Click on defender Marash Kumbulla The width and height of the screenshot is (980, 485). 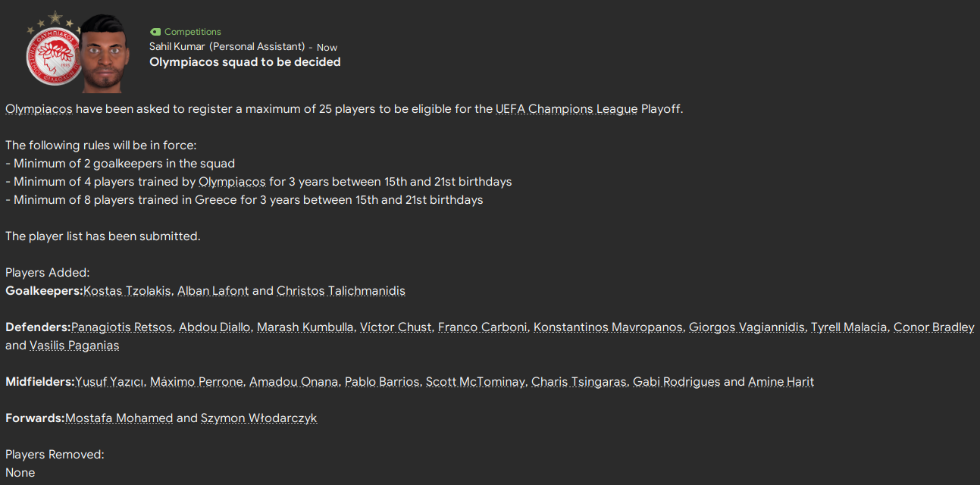click(x=305, y=327)
